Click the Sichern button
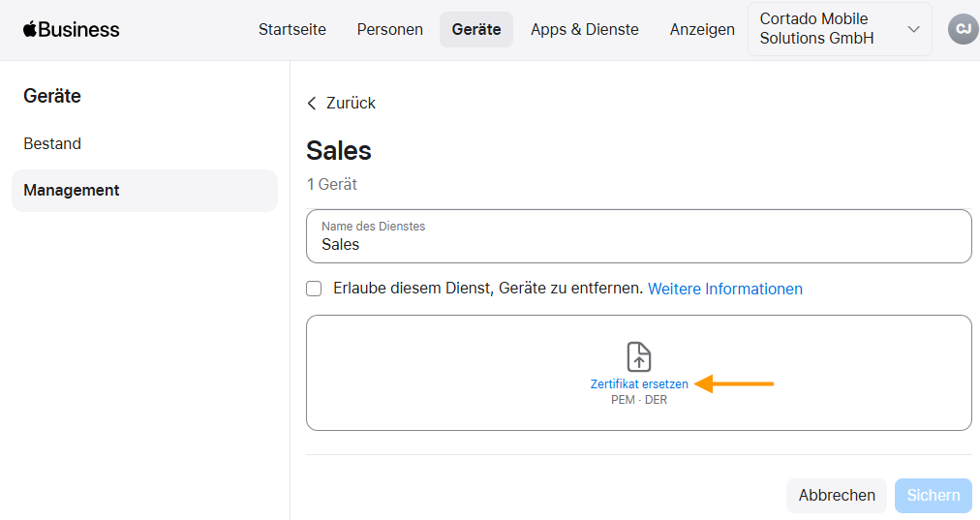 934,496
